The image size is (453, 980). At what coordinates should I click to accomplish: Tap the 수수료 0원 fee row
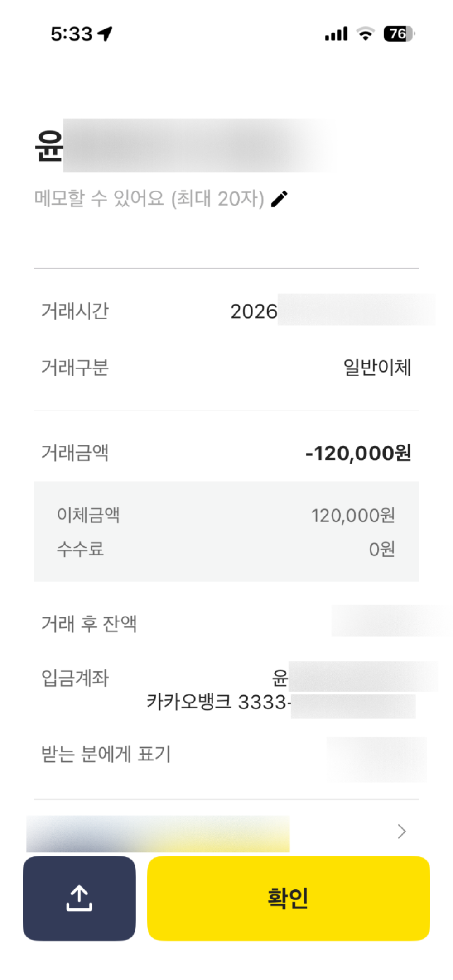pos(226,549)
